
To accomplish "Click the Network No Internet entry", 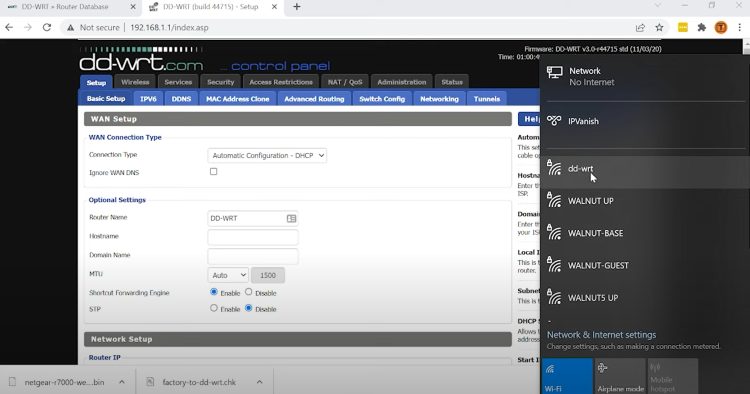I will point(645,77).
